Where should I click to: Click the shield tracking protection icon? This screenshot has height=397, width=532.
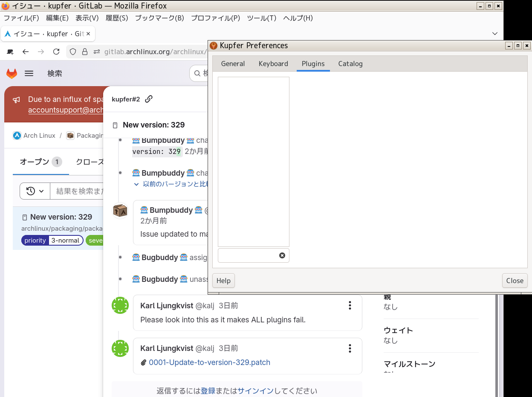click(x=73, y=52)
